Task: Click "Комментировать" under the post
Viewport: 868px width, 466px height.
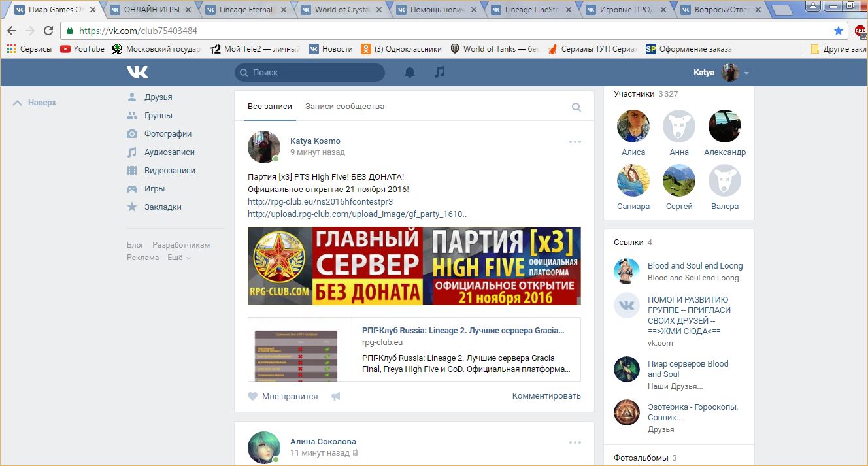Action: pyautogui.click(x=546, y=396)
